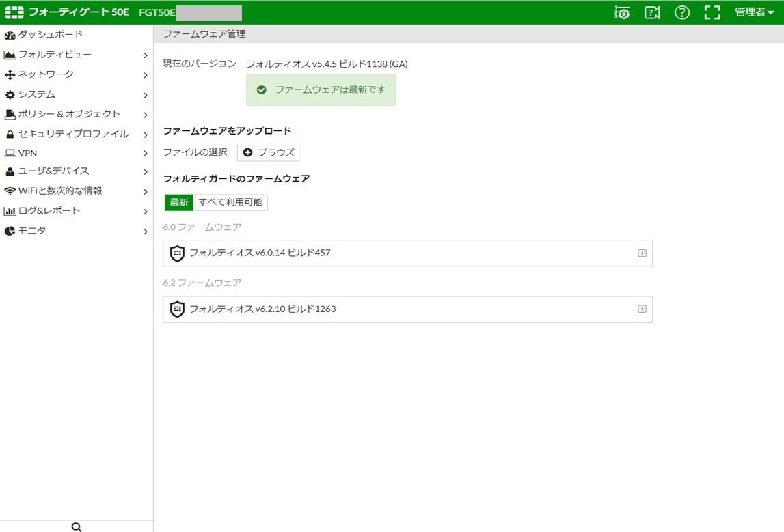
Task: Select the 最新 firmware tab
Action: (x=178, y=202)
